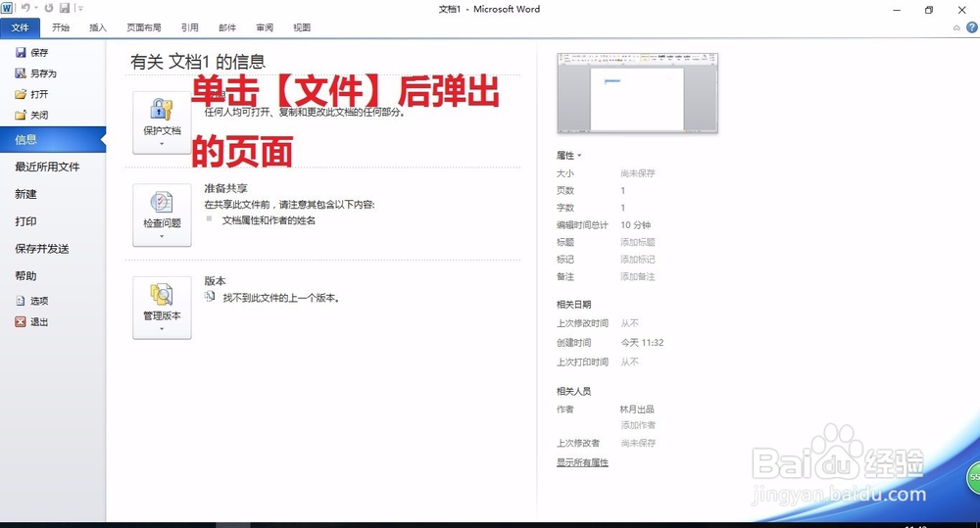This screenshot has width=980, height=528.
Task: Click the creation time 今天 11:32
Action: click(642, 343)
